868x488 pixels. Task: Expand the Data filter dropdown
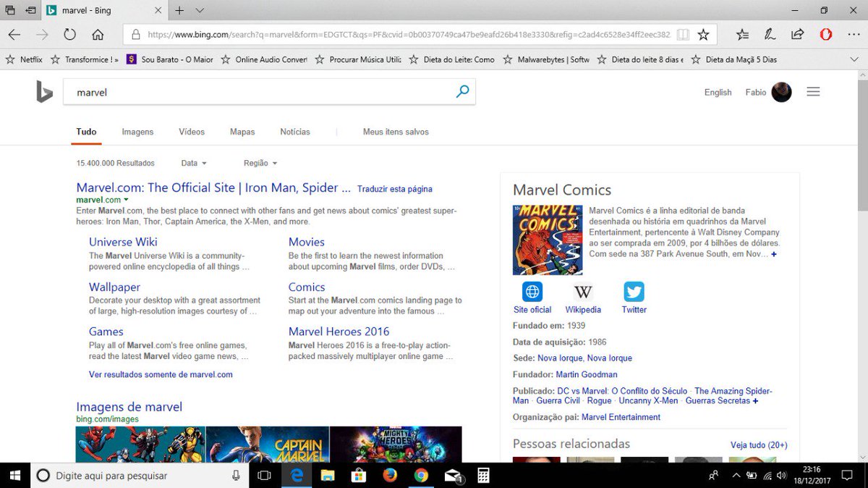pos(194,164)
